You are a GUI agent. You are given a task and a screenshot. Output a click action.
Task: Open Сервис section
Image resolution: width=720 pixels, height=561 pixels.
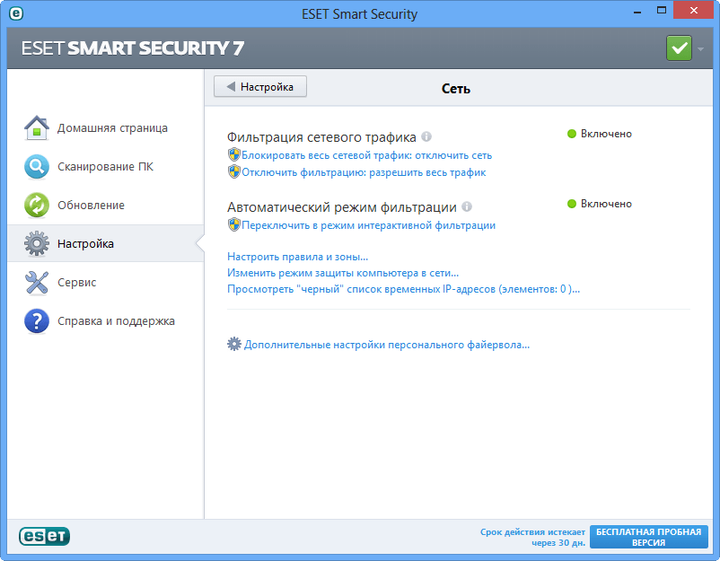click(77, 282)
